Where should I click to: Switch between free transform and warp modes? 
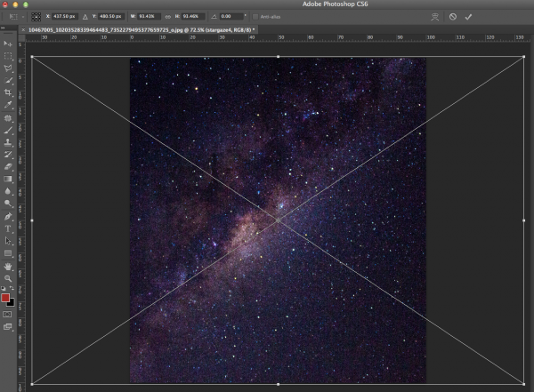[435, 16]
